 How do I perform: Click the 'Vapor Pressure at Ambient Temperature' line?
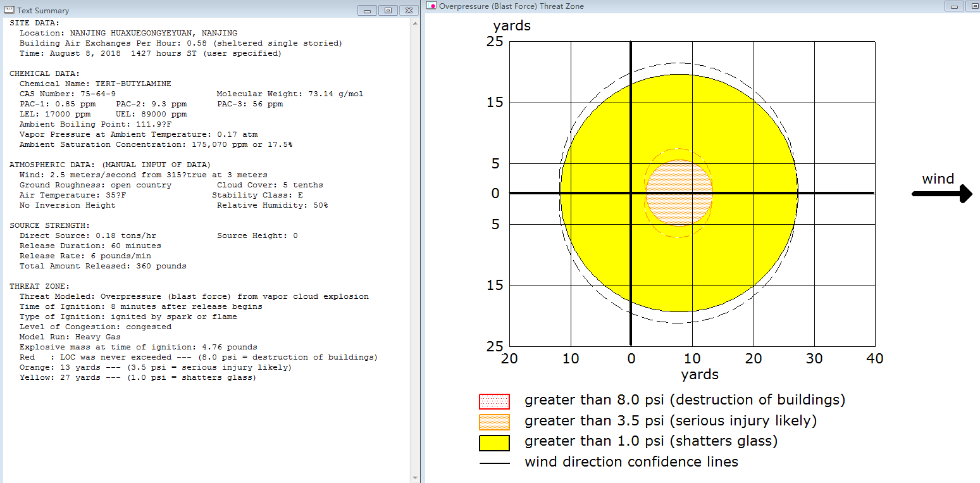(139, 134)
